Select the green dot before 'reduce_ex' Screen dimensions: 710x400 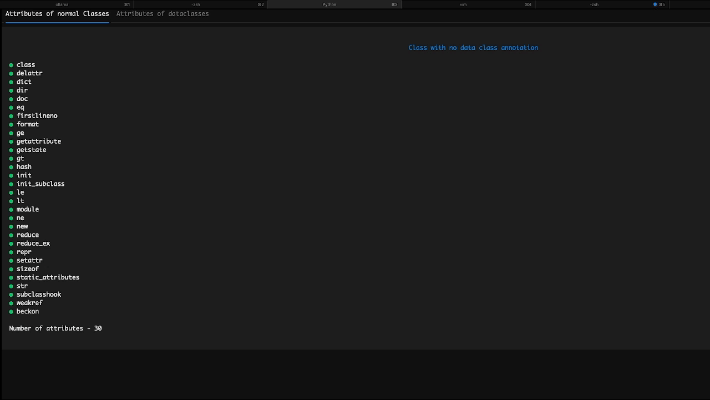click(x=11, y=243)
